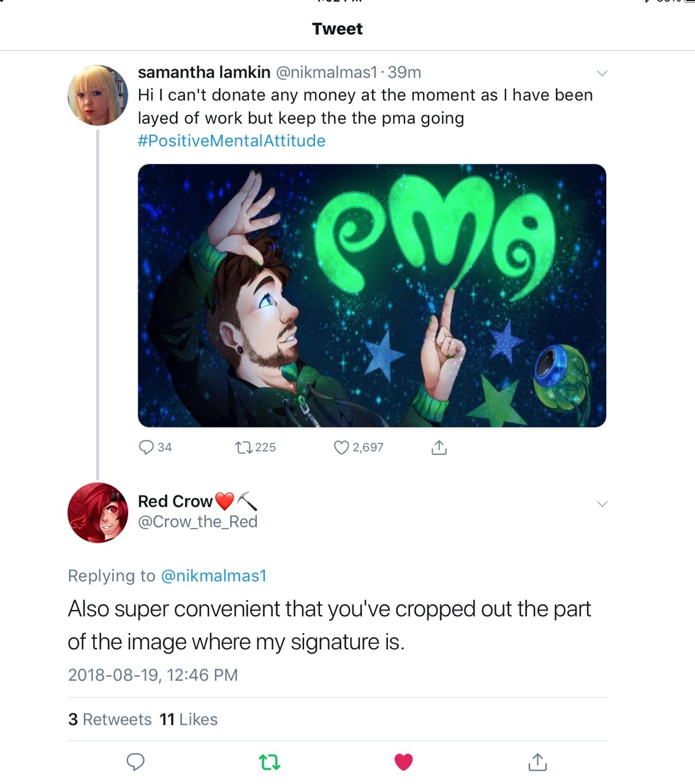
Task: Open options chevron on samantha lamkin's tweet
Action: (602, 73)
